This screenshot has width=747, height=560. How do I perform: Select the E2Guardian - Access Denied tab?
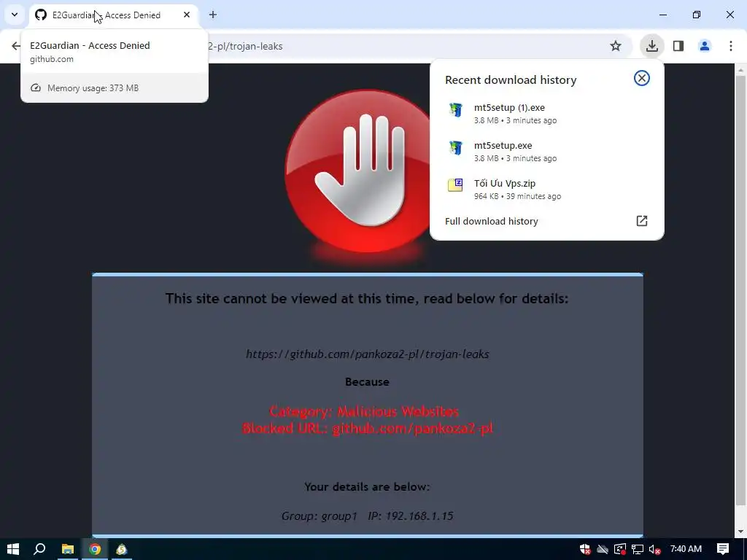(x=114, y=15)
